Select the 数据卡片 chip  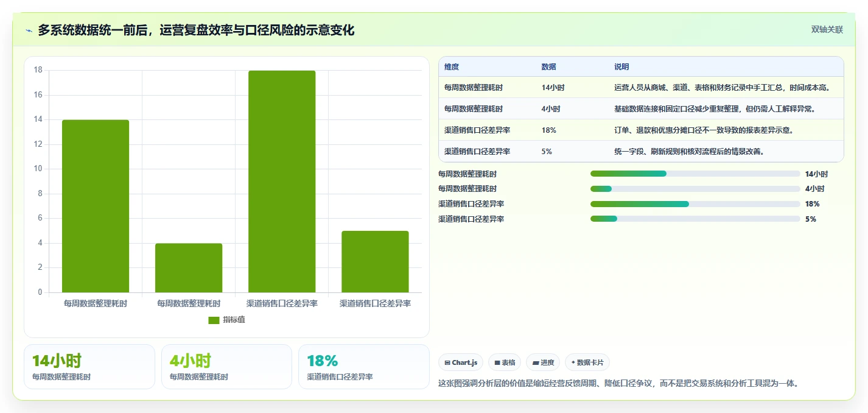[x=587, y=362]
